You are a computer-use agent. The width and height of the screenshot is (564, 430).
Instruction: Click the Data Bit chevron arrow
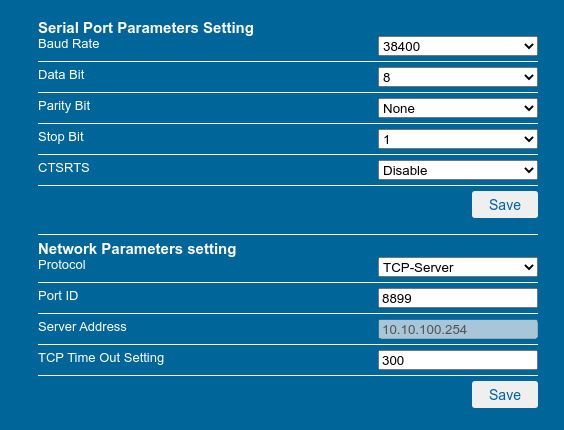[x=529, y=77]
